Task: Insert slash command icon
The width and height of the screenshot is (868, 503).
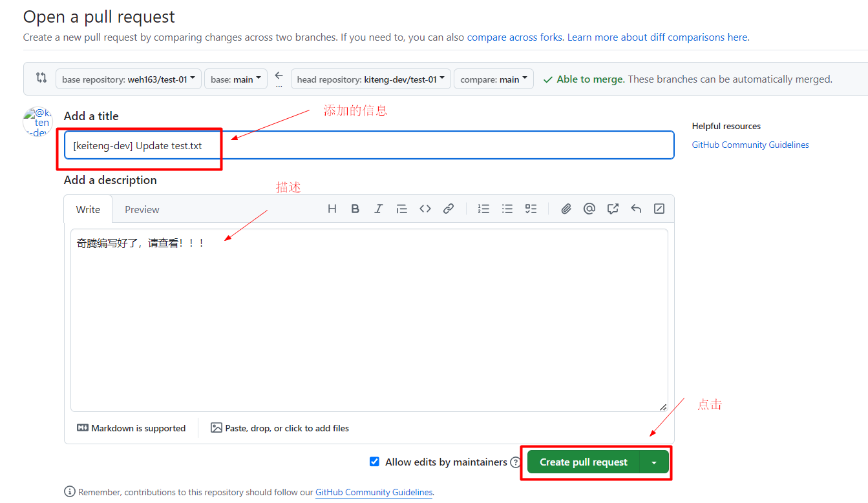Action: pos(659,209)
